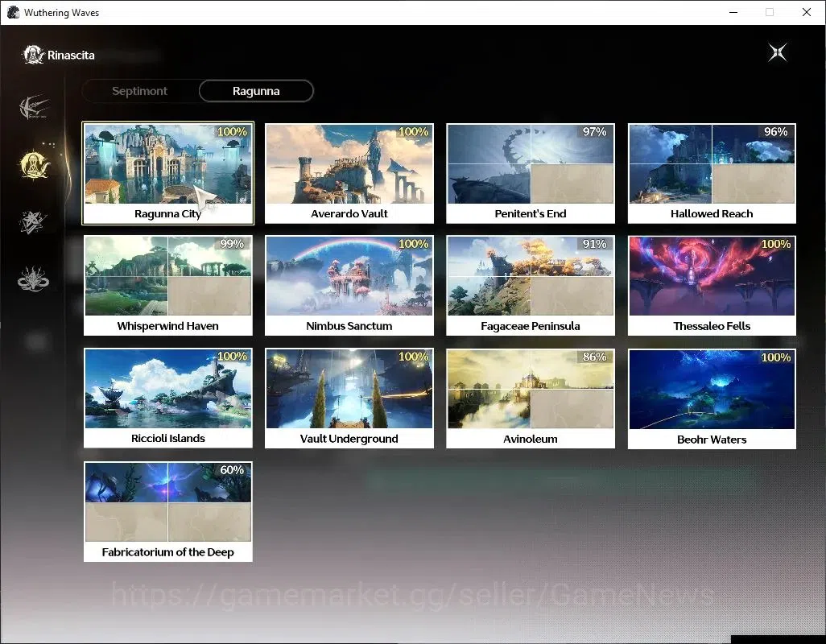Select the third region emblem in the sidebar

[33, 222]
